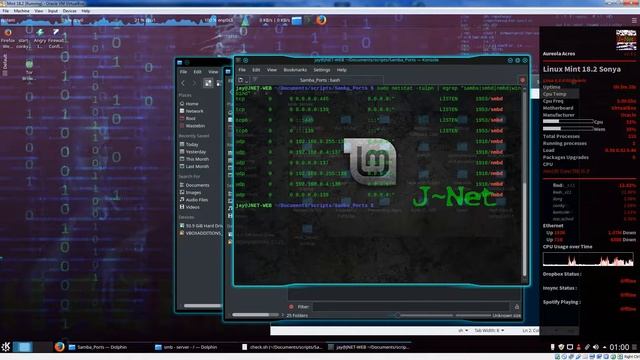The width and height of the screenshot is (640, 360).
Task: Open VirtualBox Input menu
Action: 53,11
